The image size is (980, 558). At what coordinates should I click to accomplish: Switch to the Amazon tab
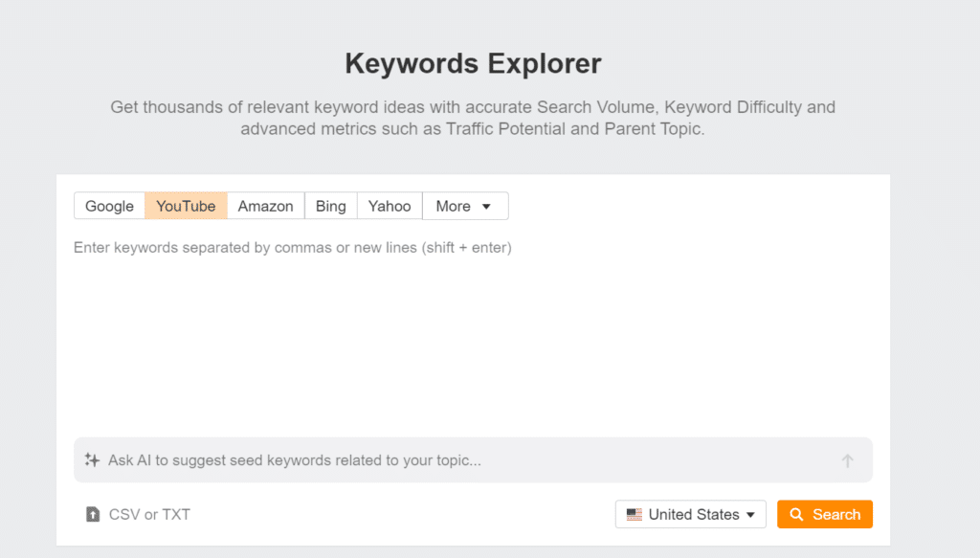(x=266, y=206)
